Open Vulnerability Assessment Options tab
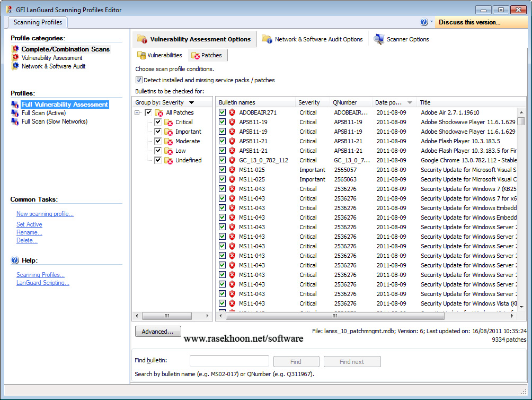532x400 pixels. [194, 39]
